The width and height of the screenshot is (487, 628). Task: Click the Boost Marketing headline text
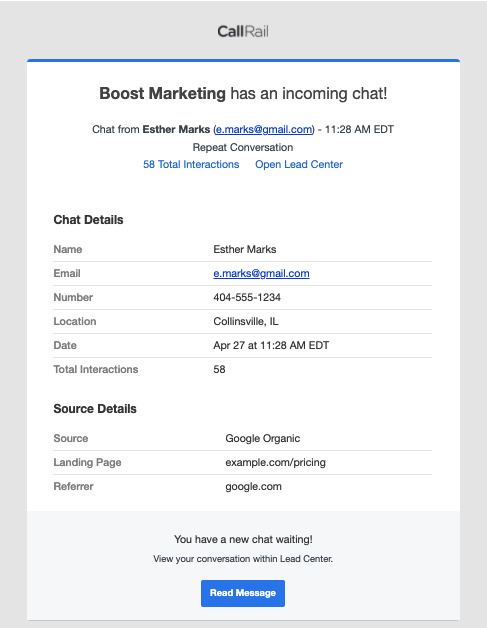(163, 93)
